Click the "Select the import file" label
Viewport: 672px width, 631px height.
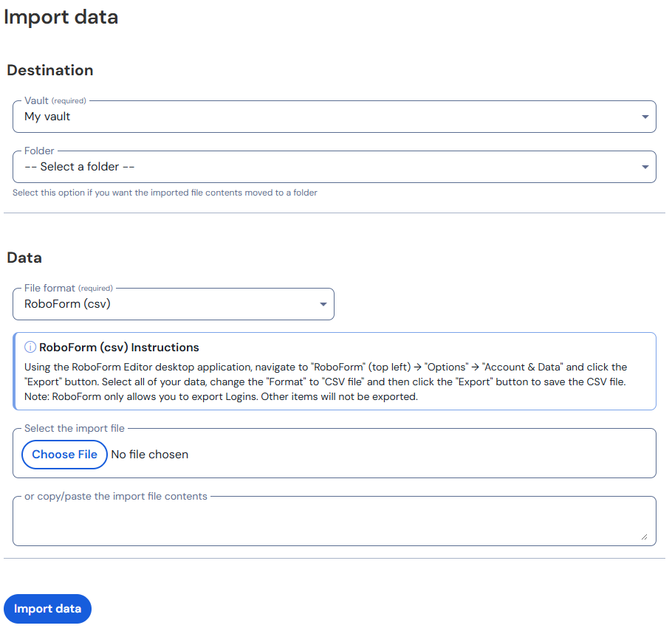click(75, 428)
